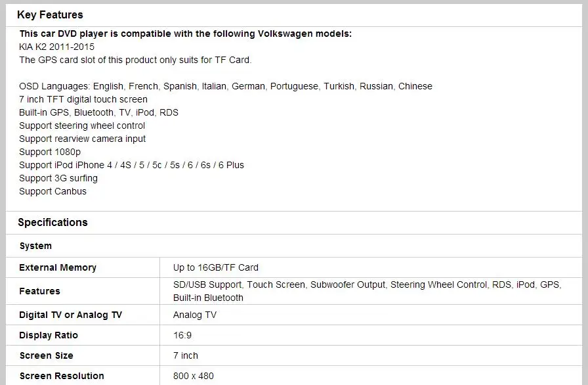Select the 'Support steering wheel control' line

click(82, 125)
